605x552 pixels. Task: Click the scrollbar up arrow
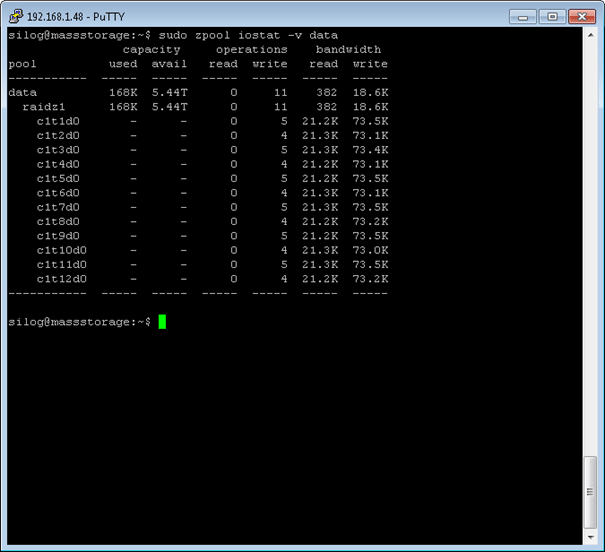coord(590,35)
